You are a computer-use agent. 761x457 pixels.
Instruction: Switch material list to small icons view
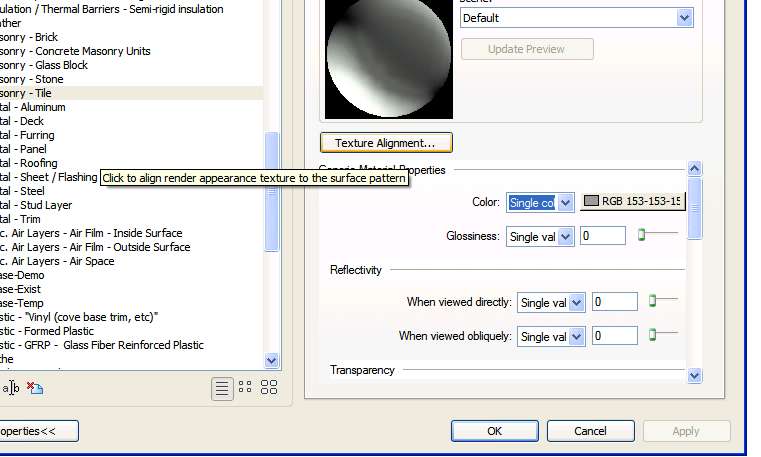pyautogui.click(x=245, y=387)
